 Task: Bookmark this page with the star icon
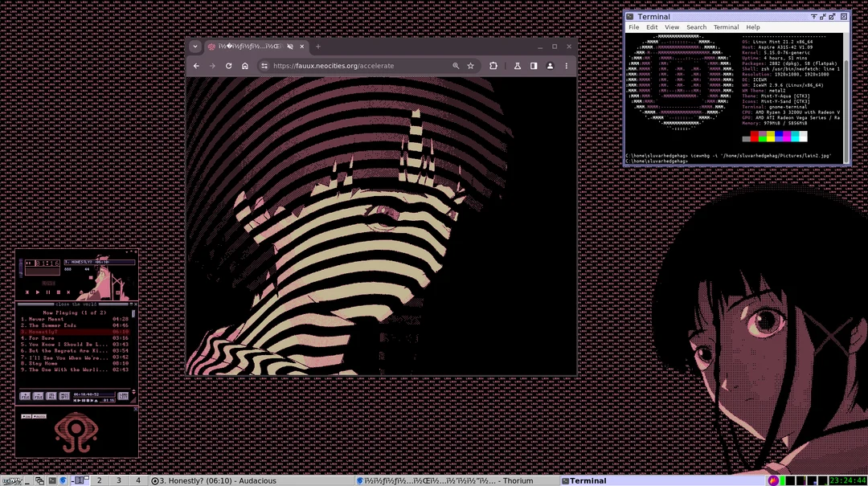(471, 66)
